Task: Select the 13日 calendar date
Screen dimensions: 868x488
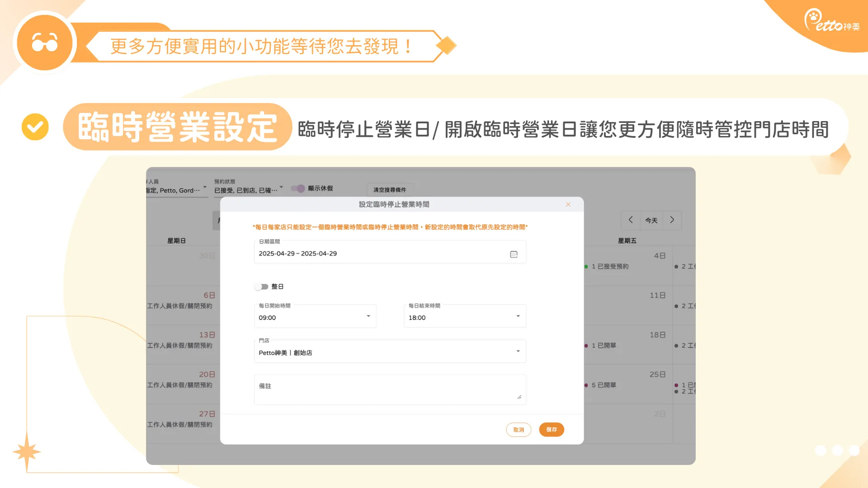Action: (x=207, y=335)
